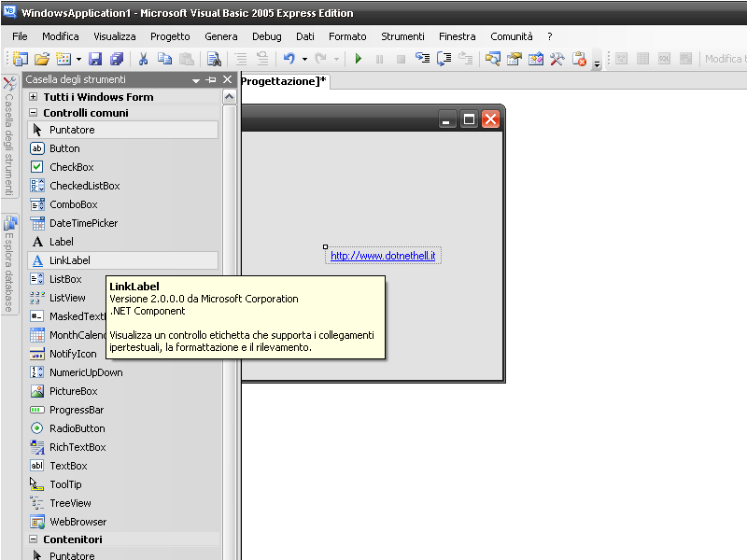Open the toolbar options overflow arrow
Image resolution: width=747 pixels, height=560 pixels.
click(597, 63)
